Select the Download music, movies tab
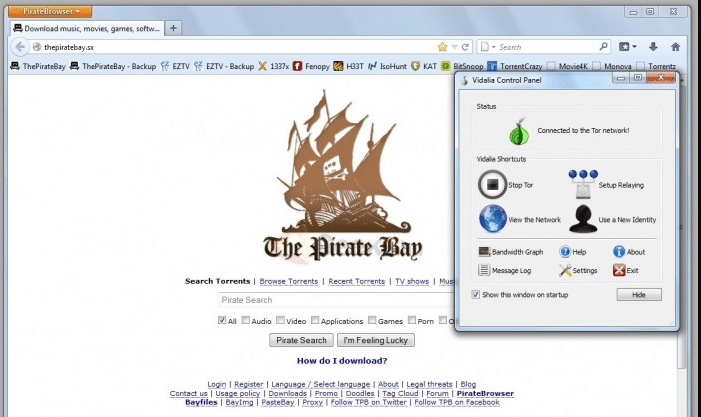The width and height of the screenshot is (701, 417). tap(87, 28)
